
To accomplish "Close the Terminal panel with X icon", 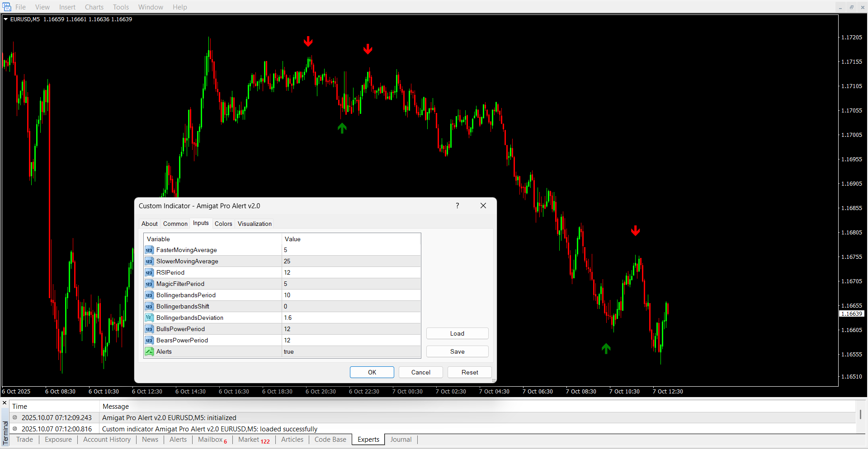I will pyautogui.click(x=5, y=403).
